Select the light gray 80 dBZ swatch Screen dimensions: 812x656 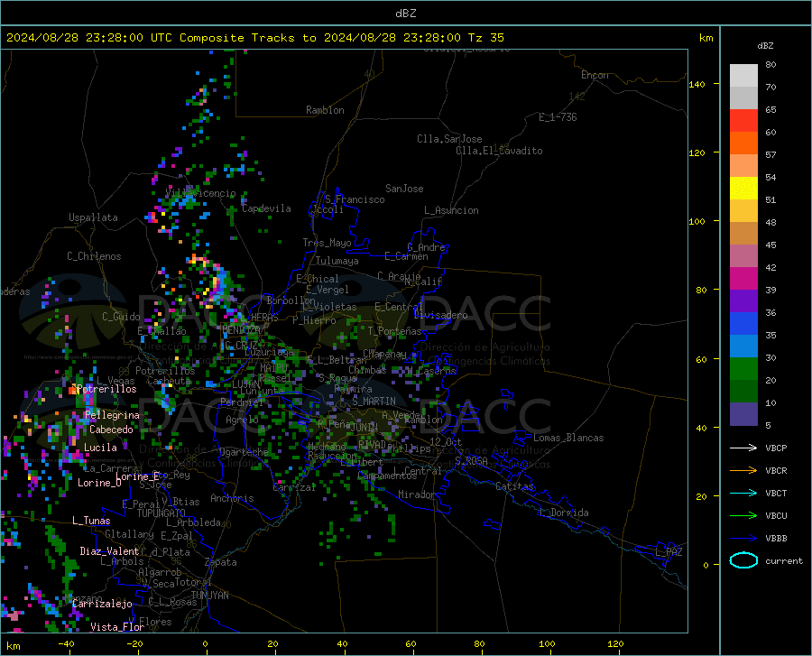point(743,76)
